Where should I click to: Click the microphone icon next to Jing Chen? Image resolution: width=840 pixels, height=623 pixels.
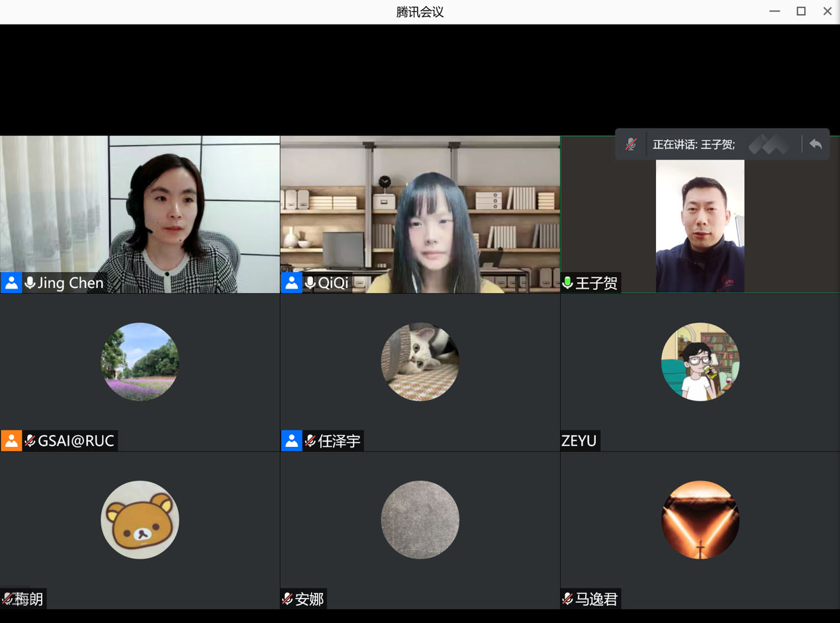[30, 283]
